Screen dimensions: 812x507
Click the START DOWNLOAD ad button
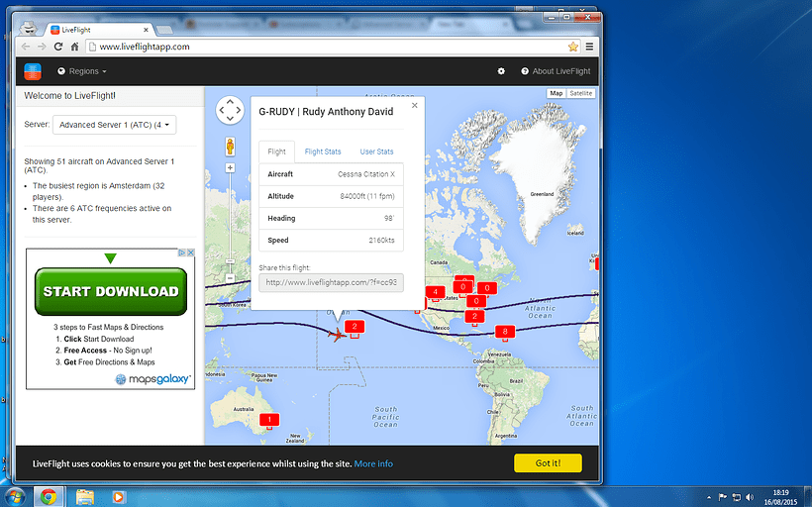[111, 291]
